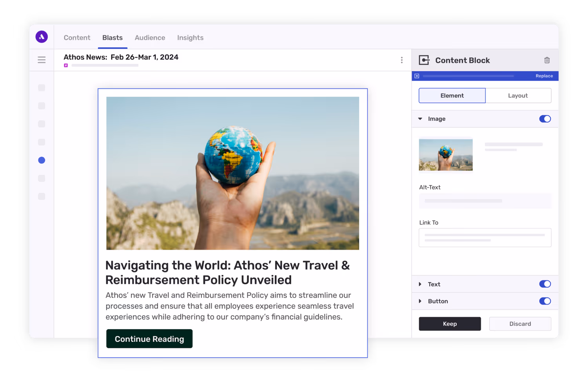Image resolution: width=588 pixels, height=392 pixels.
Task: Click the small pink tag icon below title
Action: pyautogui.click(x=66, y=65)
